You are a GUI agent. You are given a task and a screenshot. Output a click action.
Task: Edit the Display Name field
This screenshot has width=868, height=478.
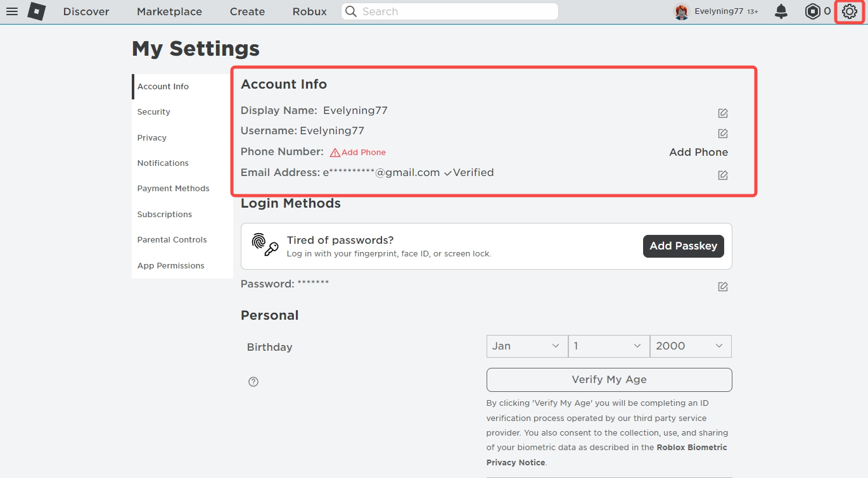pos(723,113)
